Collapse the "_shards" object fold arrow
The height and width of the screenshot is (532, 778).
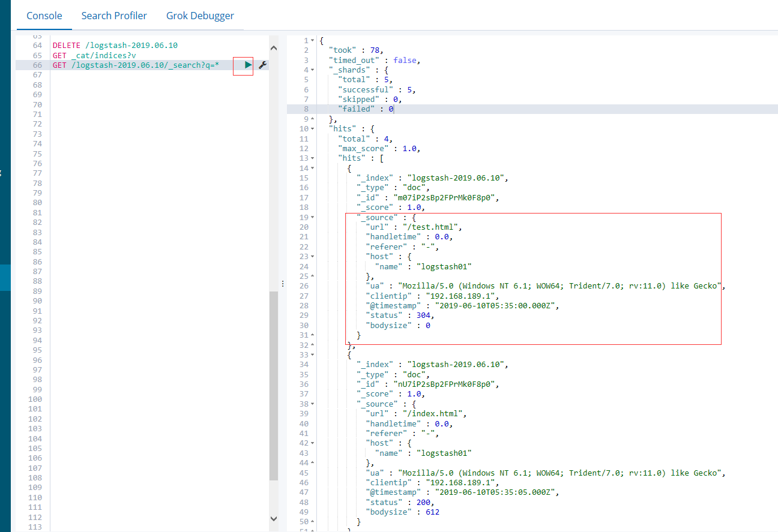point(313,70)
